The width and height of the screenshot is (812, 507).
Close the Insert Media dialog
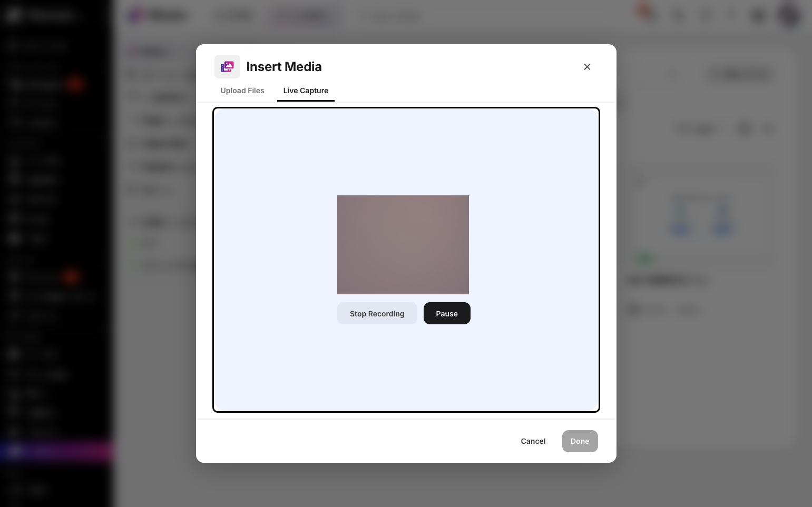[x=587, y=67]
